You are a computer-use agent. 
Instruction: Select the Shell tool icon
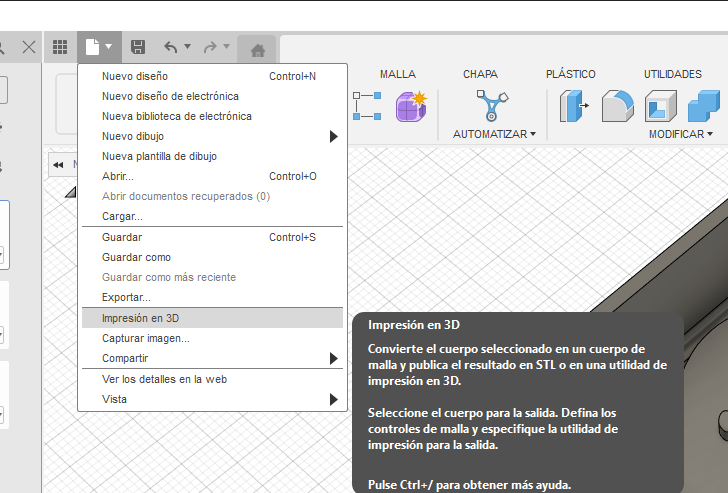(661, 106)
